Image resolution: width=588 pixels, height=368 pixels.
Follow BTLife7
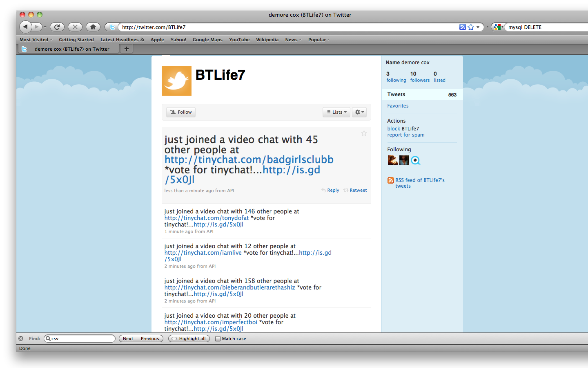180,112
